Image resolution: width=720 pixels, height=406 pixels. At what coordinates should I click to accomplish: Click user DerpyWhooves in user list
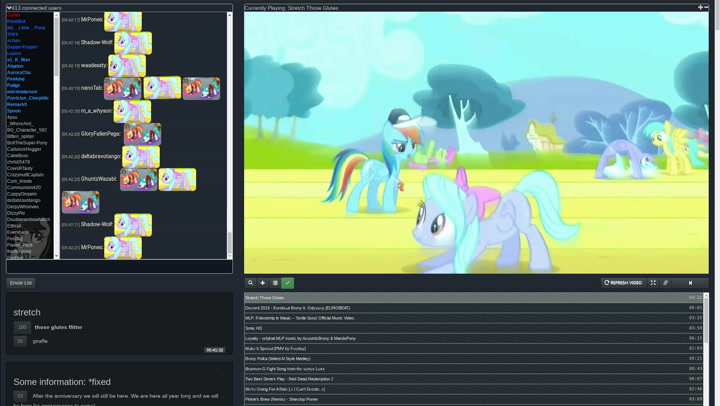(22, 207)
